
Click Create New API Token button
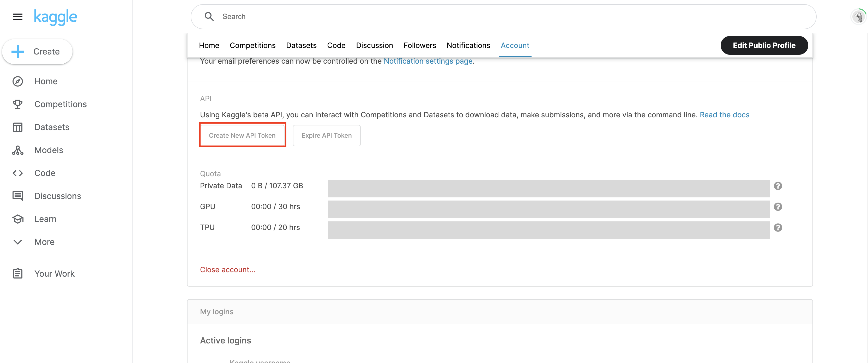(x=242, y=135)
